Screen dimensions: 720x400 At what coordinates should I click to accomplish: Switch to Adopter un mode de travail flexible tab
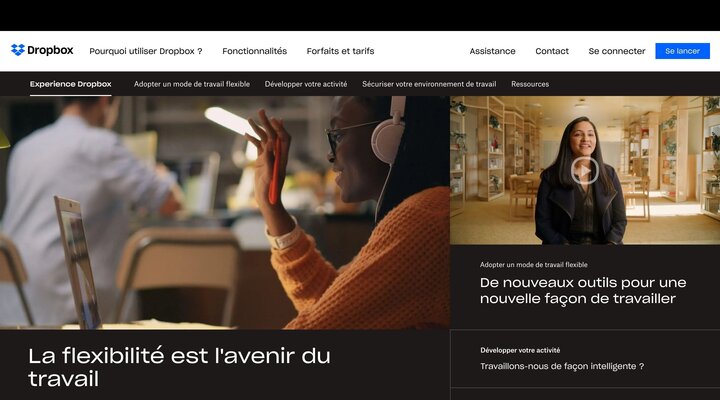click(x=192, y=84)
